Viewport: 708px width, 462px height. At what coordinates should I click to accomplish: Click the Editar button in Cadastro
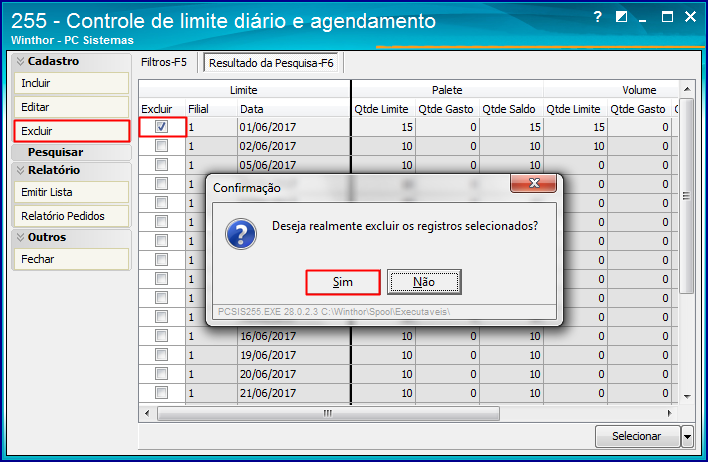71,107
